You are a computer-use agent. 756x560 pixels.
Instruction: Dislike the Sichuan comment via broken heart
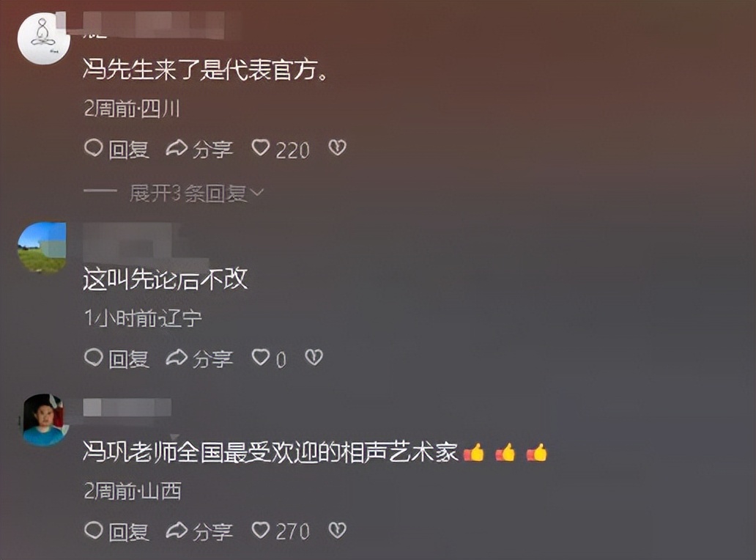pos(337,147)
